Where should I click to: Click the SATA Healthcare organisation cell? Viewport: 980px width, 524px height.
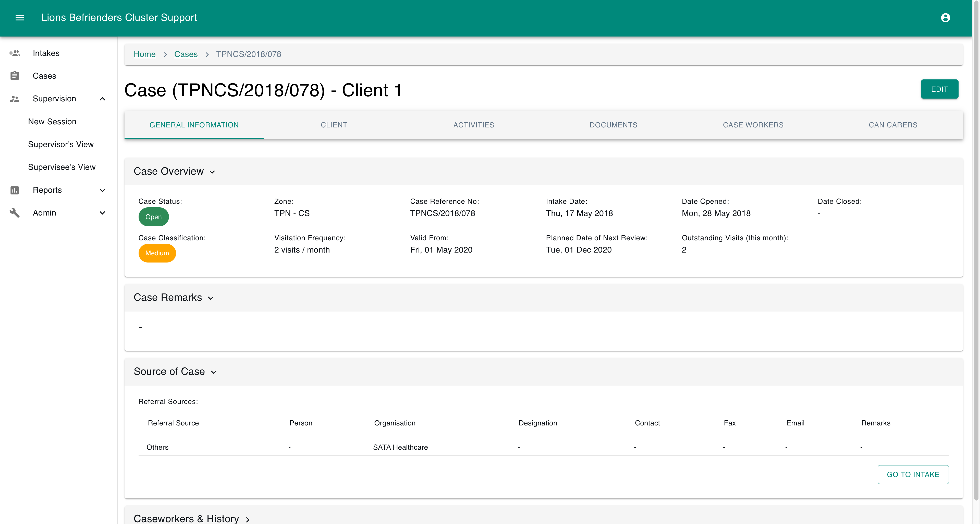pyautogui.click(x=400, y=447)
